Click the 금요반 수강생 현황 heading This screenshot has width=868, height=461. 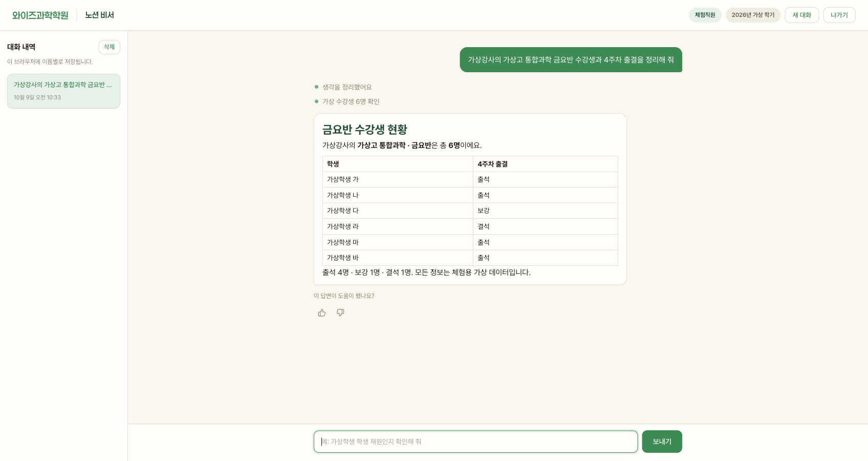[365, 130]
